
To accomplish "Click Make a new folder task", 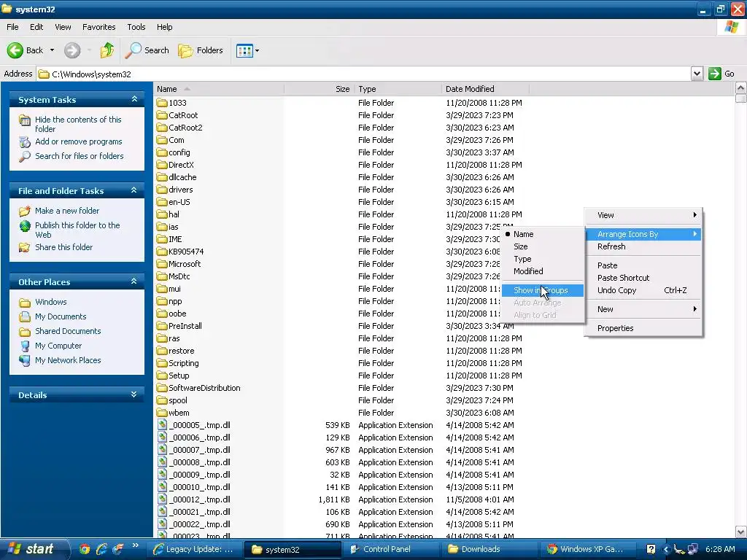I will 66,211.
